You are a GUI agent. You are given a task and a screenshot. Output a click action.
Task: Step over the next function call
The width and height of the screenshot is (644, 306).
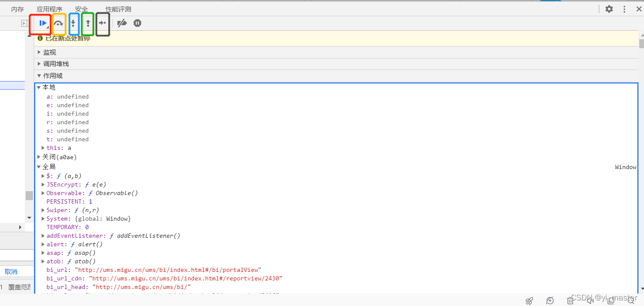click(59, 23)
